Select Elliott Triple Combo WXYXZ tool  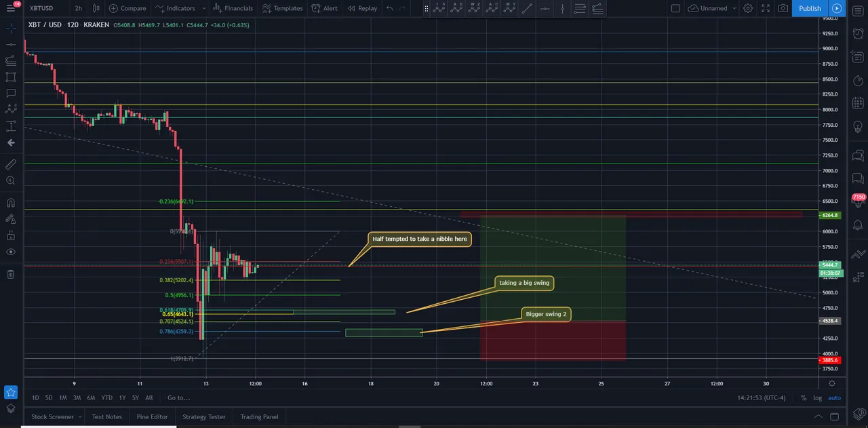(474, 8)
